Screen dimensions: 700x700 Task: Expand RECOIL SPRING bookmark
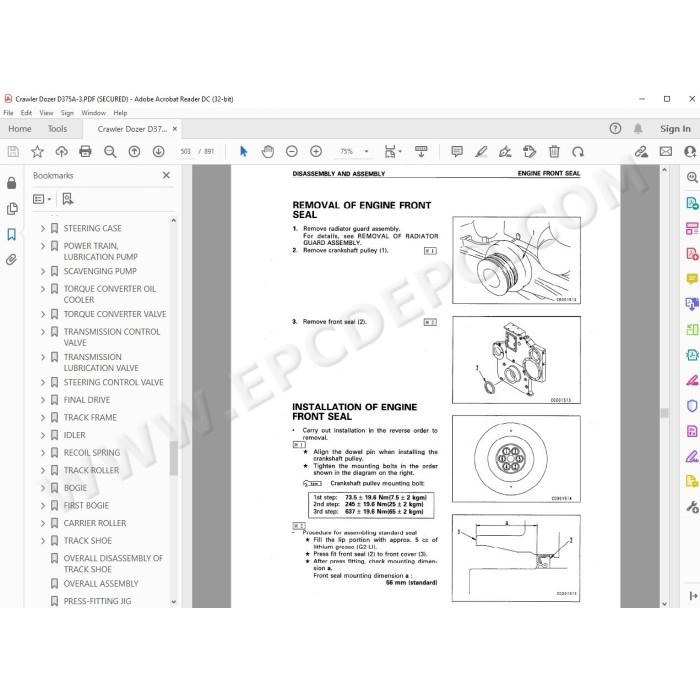[x=43, y=453]
